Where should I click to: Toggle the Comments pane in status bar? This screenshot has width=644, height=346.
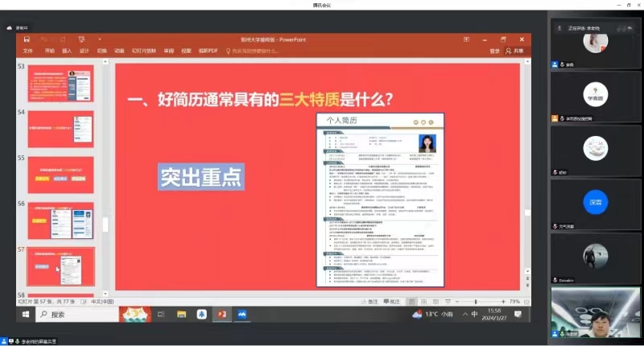coord(391,301)
